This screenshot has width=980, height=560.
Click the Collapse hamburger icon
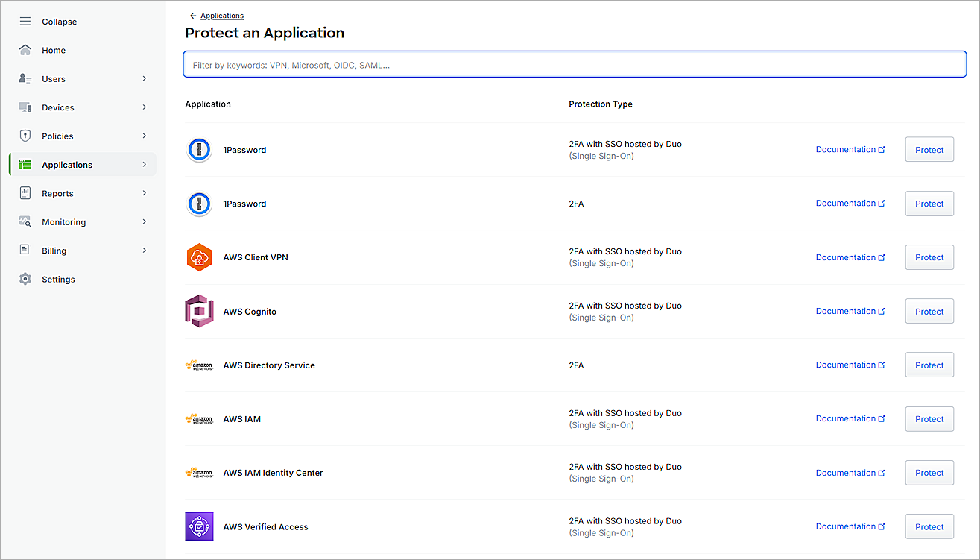[25, 22]
